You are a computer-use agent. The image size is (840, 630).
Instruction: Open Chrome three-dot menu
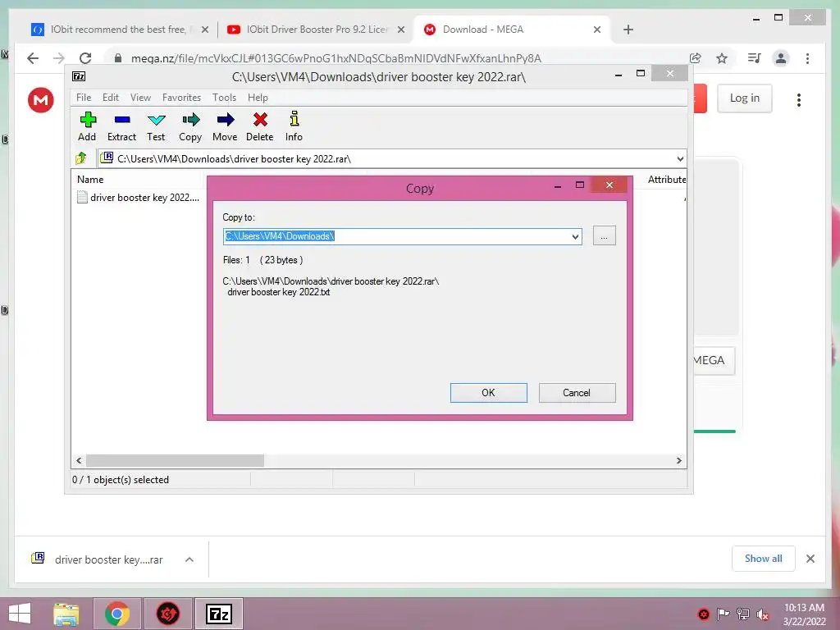[807, 58]
